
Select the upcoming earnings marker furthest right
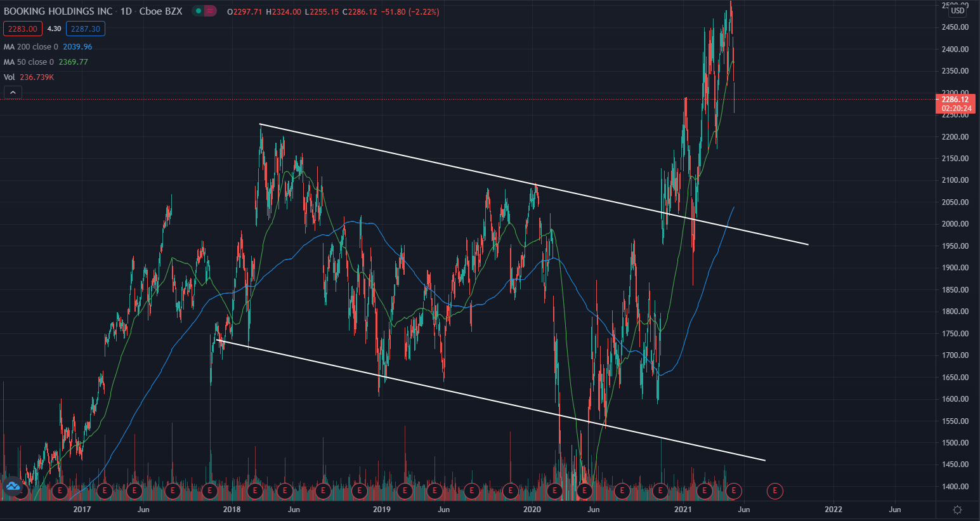pyautogui.click(x=774, y=491)
